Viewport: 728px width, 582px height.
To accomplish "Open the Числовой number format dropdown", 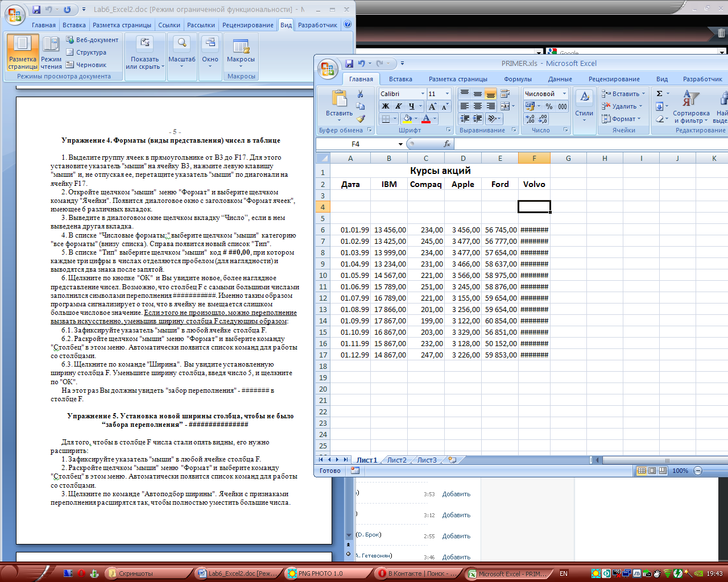I will tap(565, 94).
